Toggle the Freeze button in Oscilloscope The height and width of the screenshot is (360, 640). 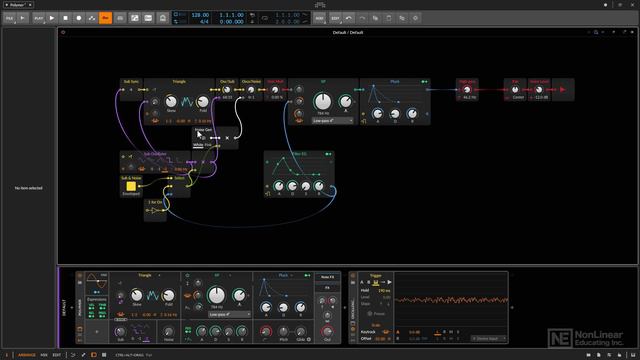(375, 314)
